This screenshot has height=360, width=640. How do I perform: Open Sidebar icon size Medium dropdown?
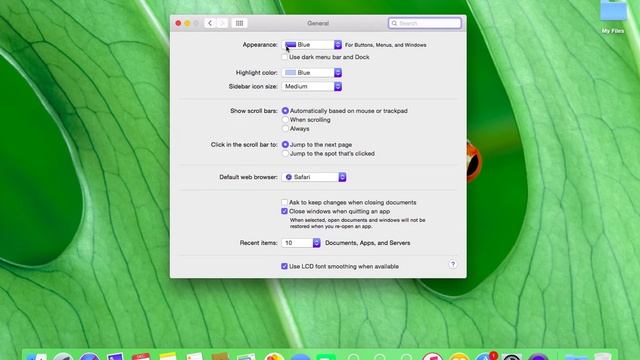(312, 87)
